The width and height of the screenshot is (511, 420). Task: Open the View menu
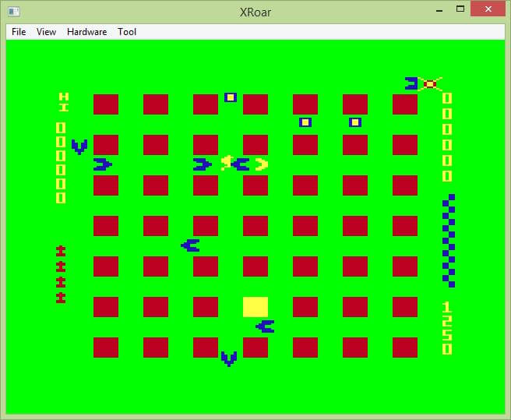46,32
